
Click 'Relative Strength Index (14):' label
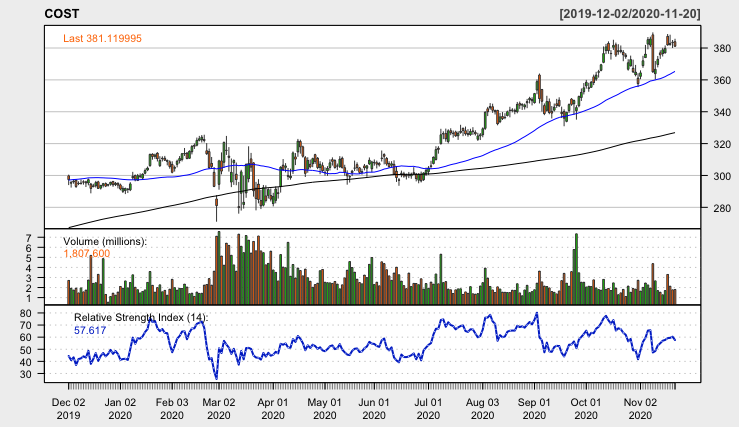[141, 318]
